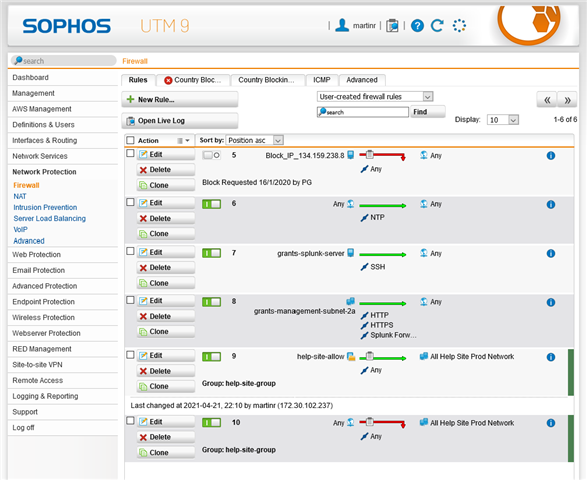Screen dimensions: 587x480
Task: Open the Action column menu arrow
Action: (184, 140)
